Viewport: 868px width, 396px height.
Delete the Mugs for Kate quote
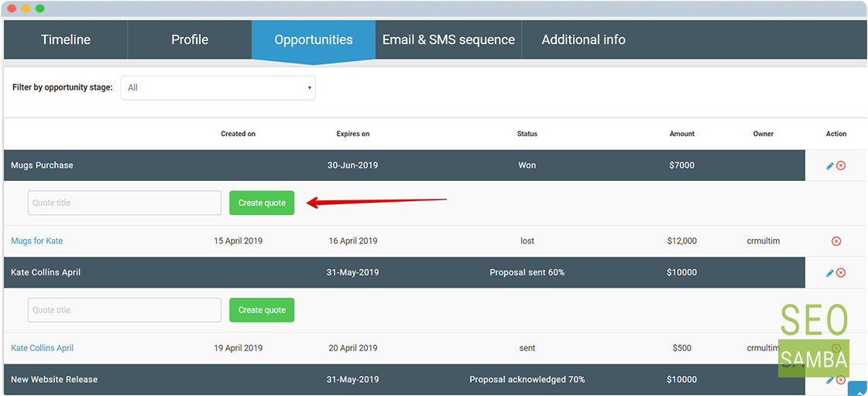tap(836, 241)
